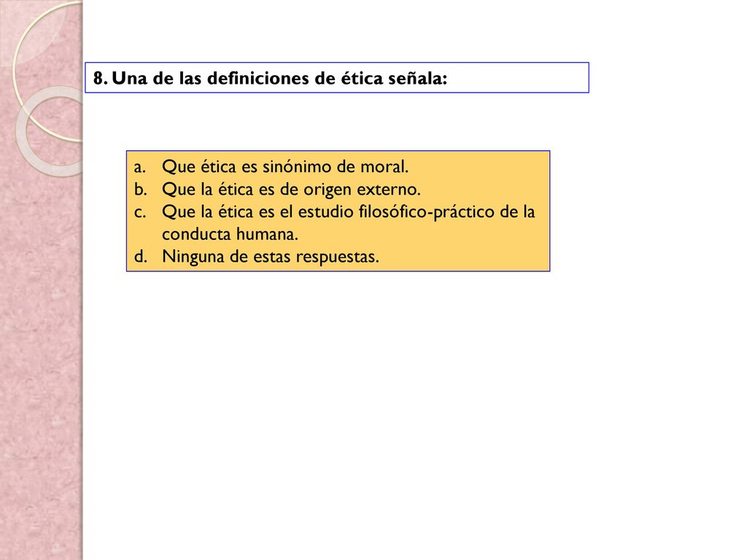Select answer 'Que ética es sinónimo de moral'
The image size is (747, 560).
(285, 167)
